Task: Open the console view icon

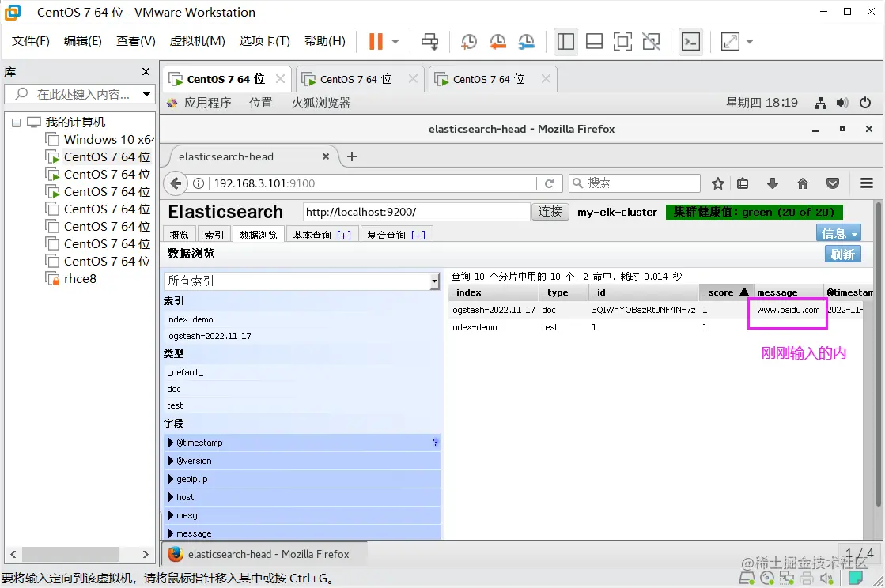Action: 691,41
